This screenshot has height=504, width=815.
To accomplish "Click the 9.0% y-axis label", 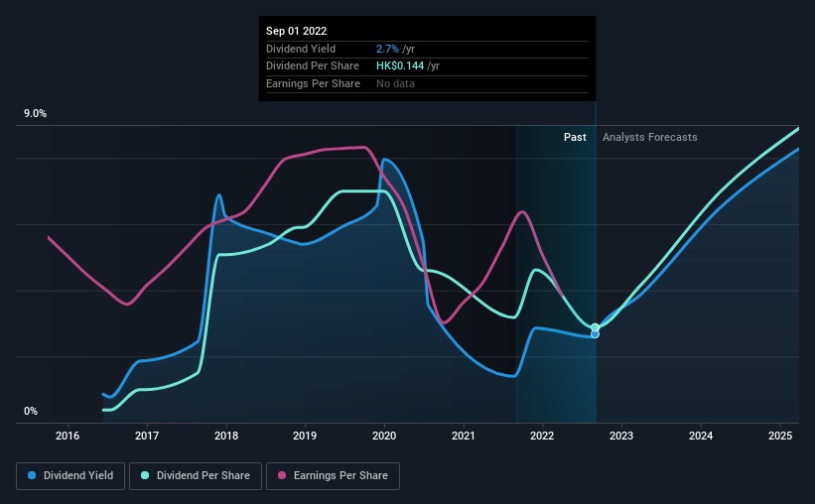I will point(35,114).
